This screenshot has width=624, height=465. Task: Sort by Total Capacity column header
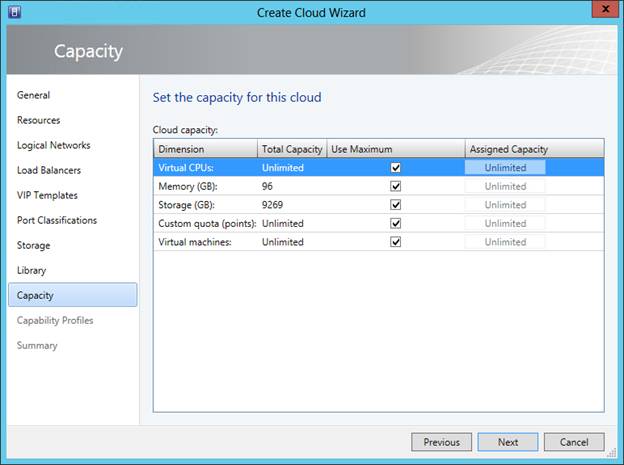pos(292,149)
